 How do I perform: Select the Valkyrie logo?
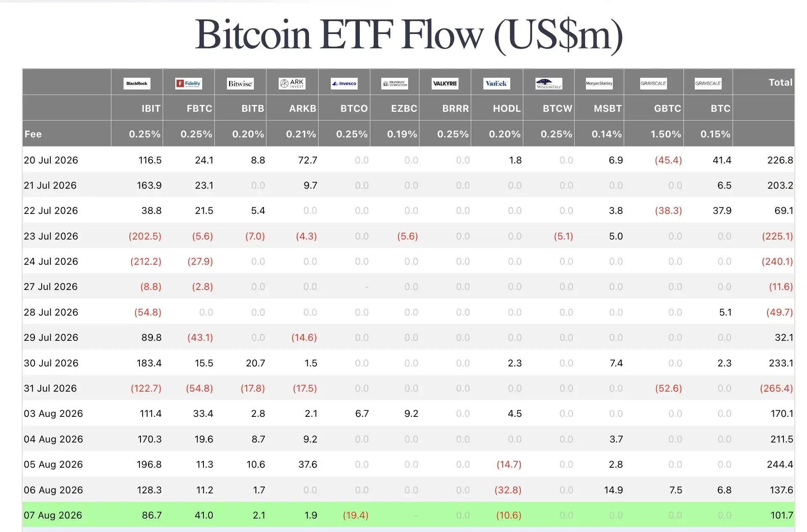pyautogui.click(x=445, y=83)
